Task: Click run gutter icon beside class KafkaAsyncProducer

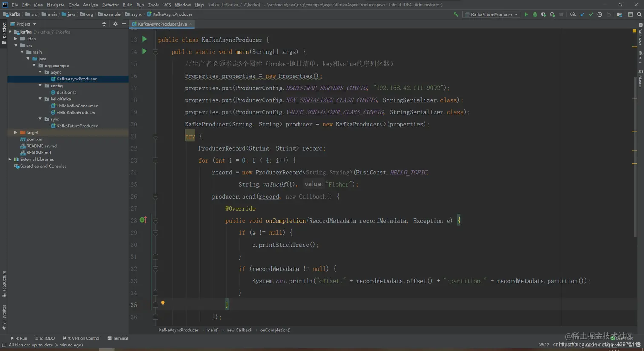Action: [144, 39]
